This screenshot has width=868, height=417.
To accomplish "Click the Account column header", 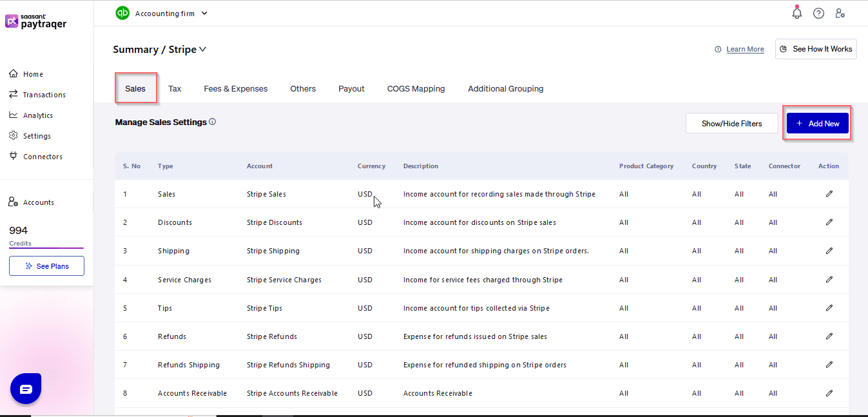I will (x=260, y=166).
